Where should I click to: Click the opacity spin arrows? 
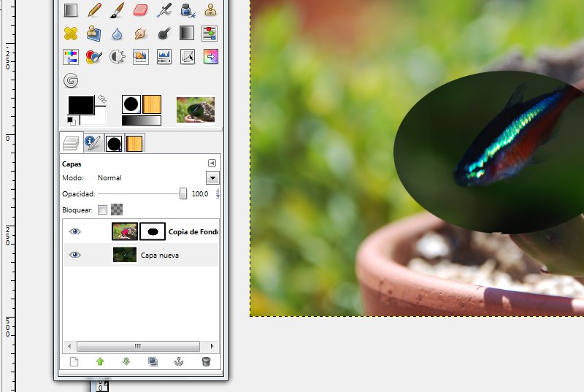[218, 193]
